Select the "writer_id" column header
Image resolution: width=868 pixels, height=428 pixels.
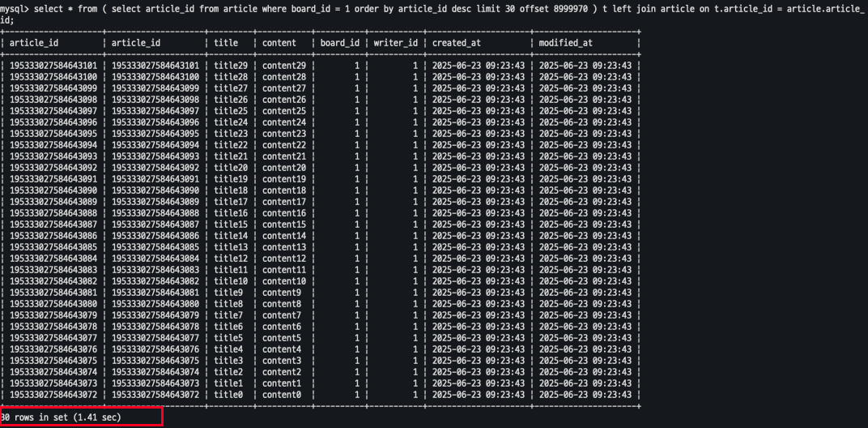(x=395, y=43)
